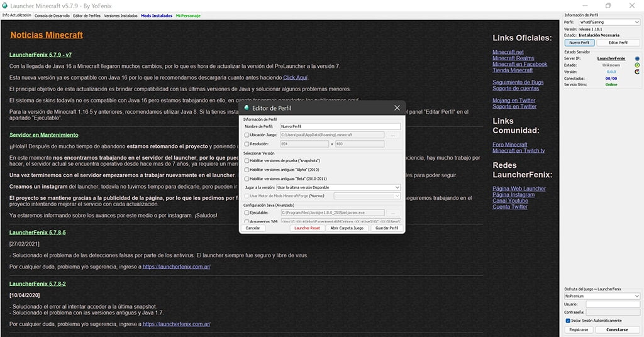The image size is (644, 337).
Task: Open the Mojang en Twitter link
Action: [x=514, y=101]
